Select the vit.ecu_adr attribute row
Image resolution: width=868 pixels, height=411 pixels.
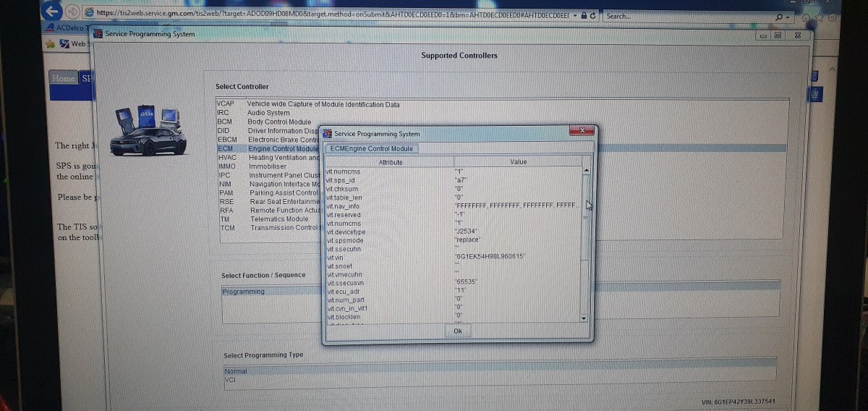tap(454, 292)
